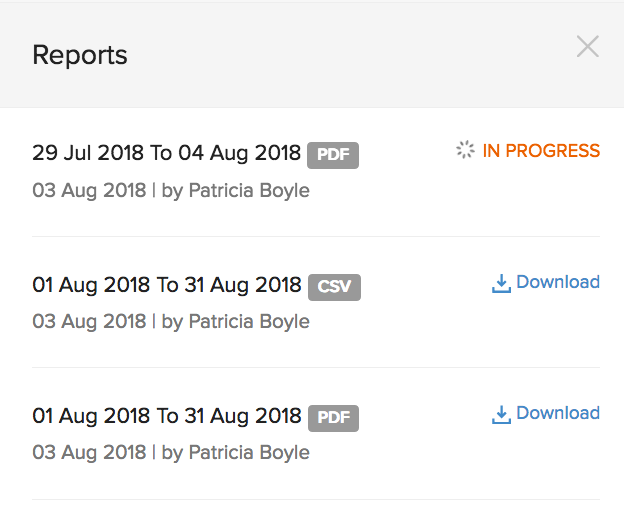Click 'Patricia Boyle' name in the first report row
Screen dimensions: 624x506
pos(249,190)
